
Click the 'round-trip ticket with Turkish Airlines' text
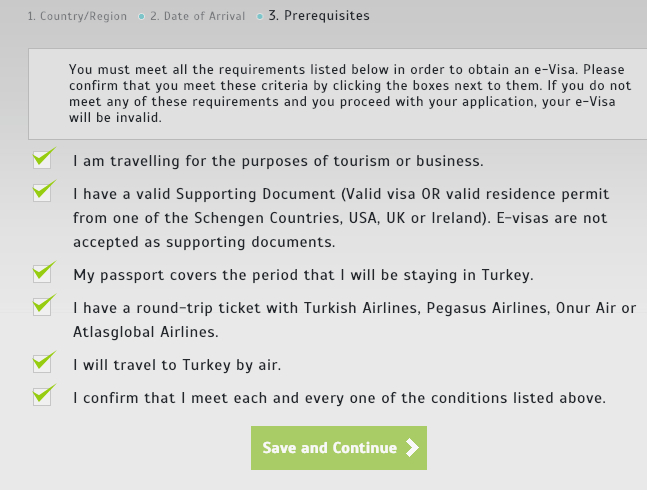click(x=353, y=319)
